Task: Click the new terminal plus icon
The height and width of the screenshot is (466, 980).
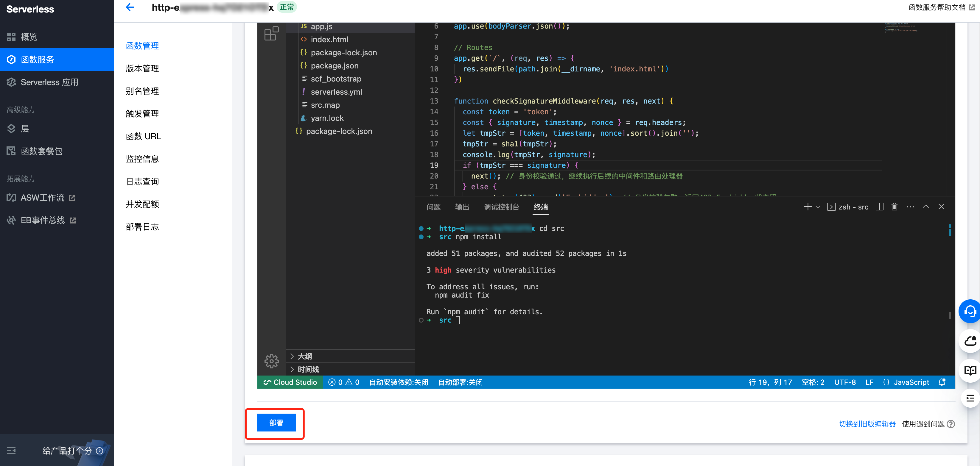Action: (807, 207)
